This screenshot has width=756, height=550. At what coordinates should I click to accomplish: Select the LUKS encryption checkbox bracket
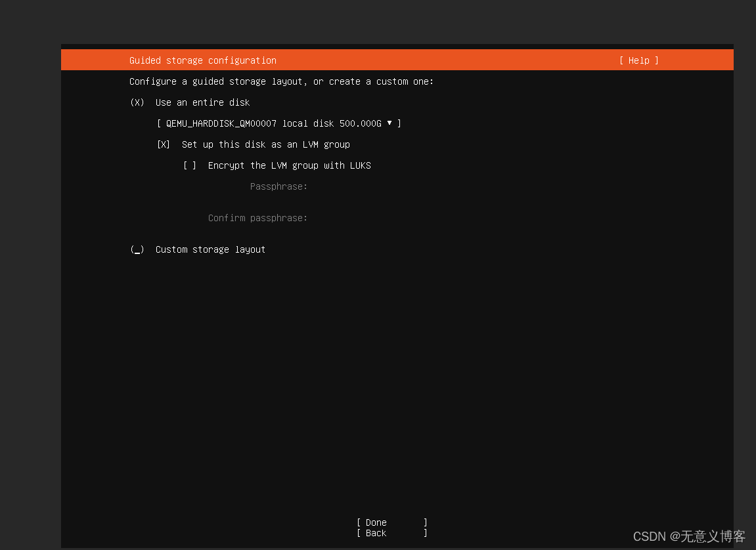tap(189, 165)
